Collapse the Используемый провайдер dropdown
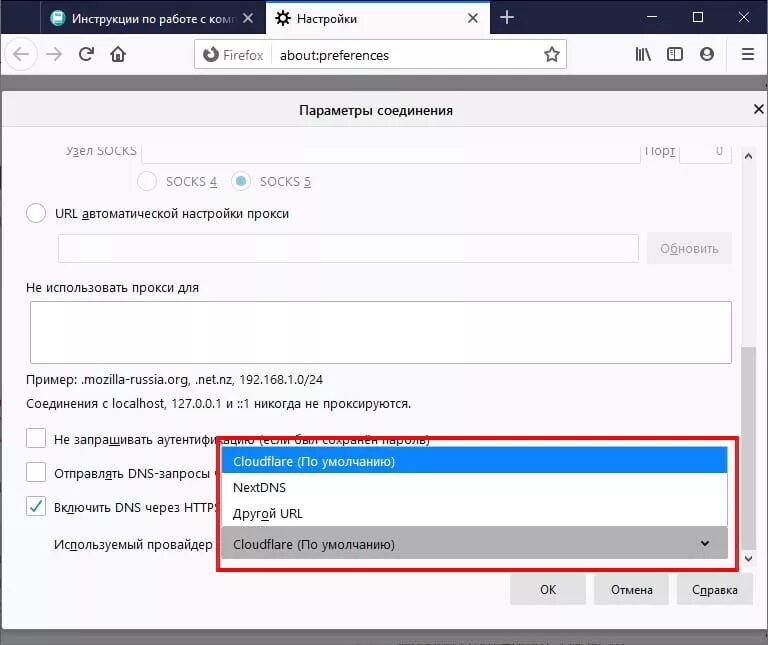This screenshot has height=645, width=768. coord(474,544)
